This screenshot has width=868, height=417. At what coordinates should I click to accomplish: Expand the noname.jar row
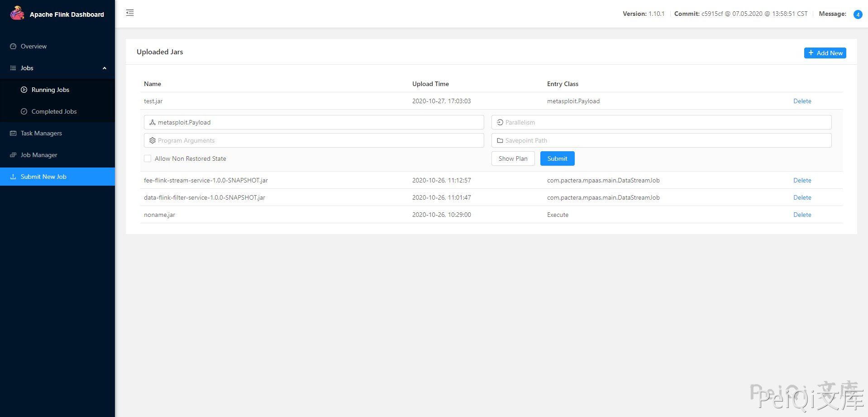159,215
